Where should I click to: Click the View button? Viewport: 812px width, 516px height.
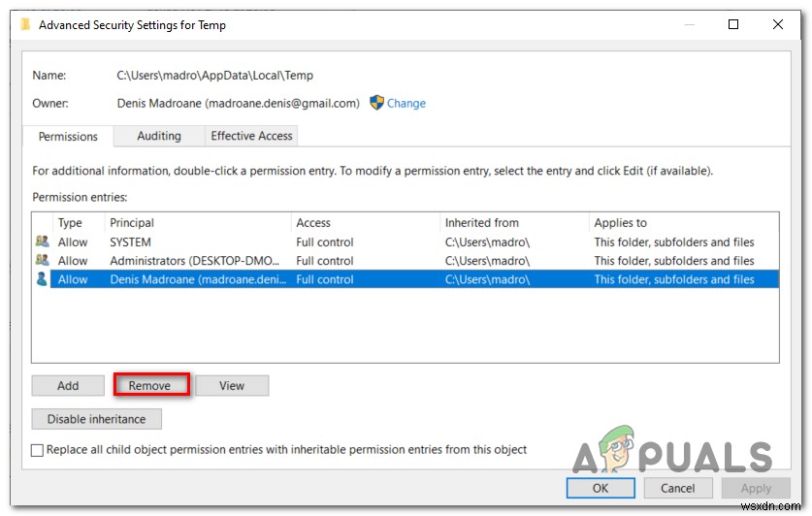pos(232,386)
